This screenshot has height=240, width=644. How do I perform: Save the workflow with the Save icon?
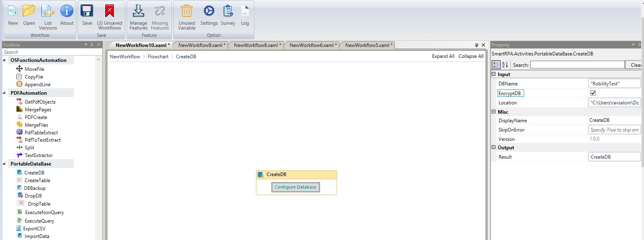[x=87, y=11]
